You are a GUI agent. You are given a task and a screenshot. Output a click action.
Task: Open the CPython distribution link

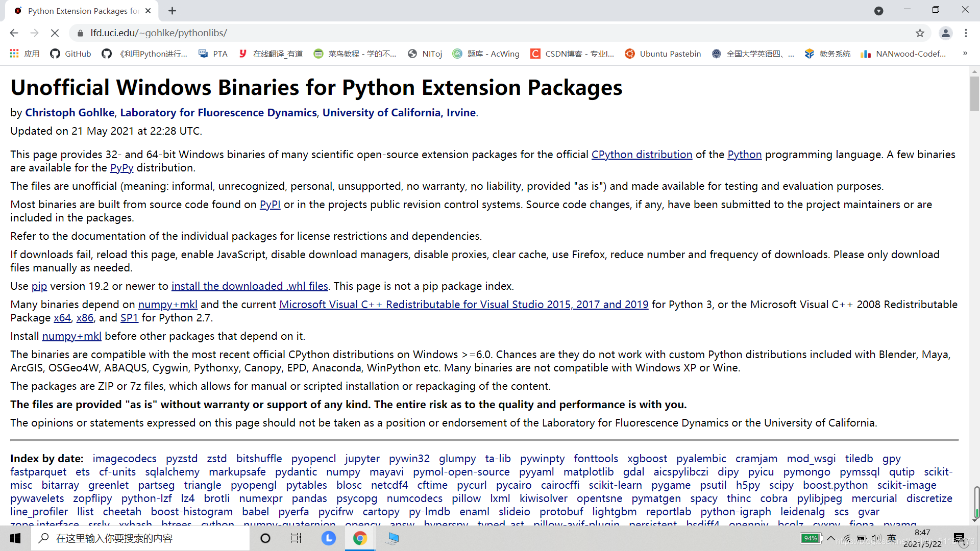[642, 155]
